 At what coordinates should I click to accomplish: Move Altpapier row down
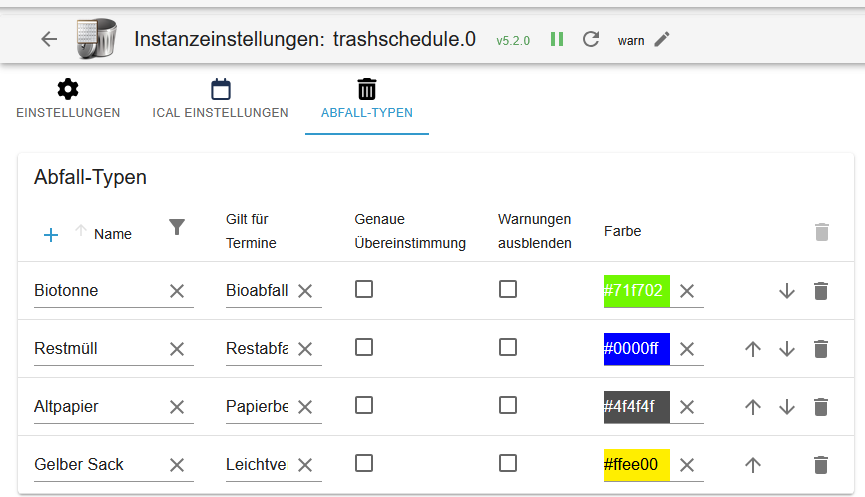pyautogui.click(x=787, y=407)
